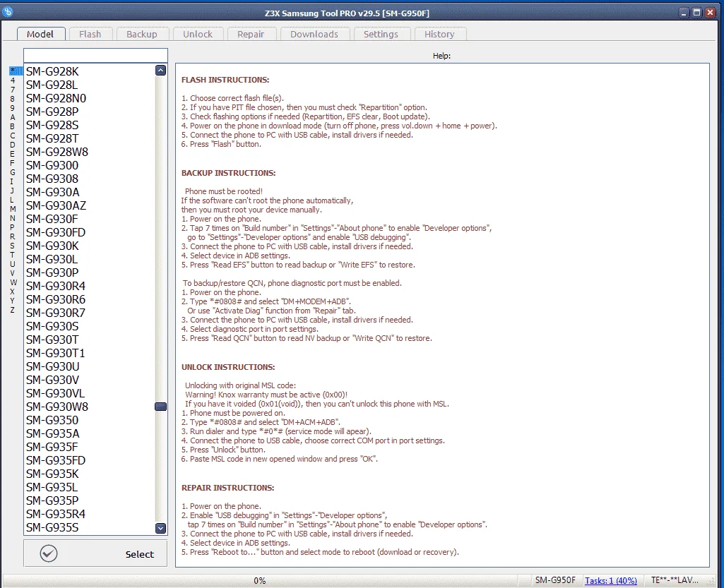Switch to the Backup tab
The width and height of the screenshot is (724, 588).
pos(142,34)
